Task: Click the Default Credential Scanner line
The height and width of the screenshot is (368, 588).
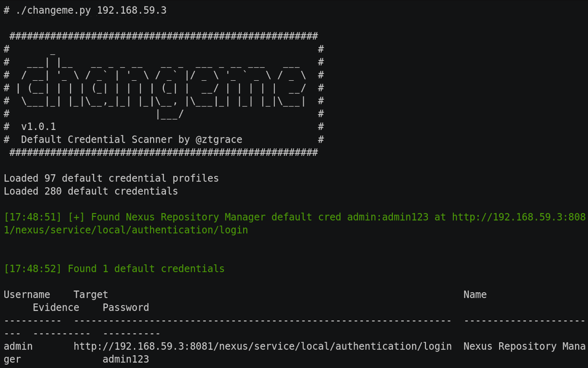Action: tap(132, 140)
